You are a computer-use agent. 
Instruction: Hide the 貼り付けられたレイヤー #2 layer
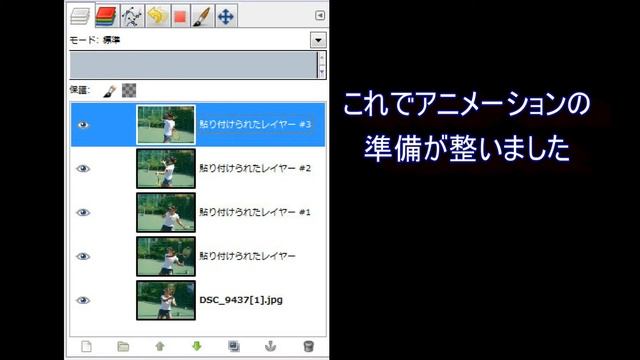pos(83,169)
